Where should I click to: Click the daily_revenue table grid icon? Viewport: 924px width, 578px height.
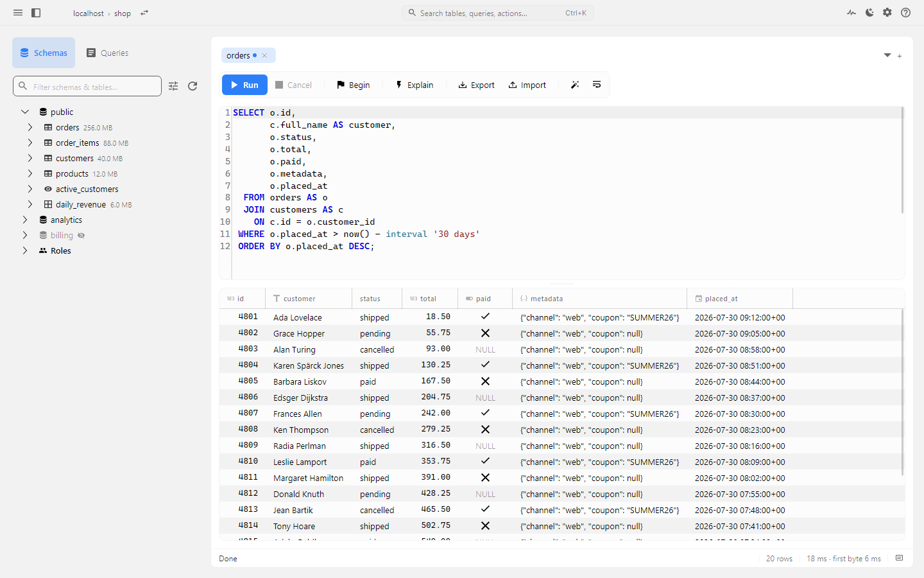48,204
